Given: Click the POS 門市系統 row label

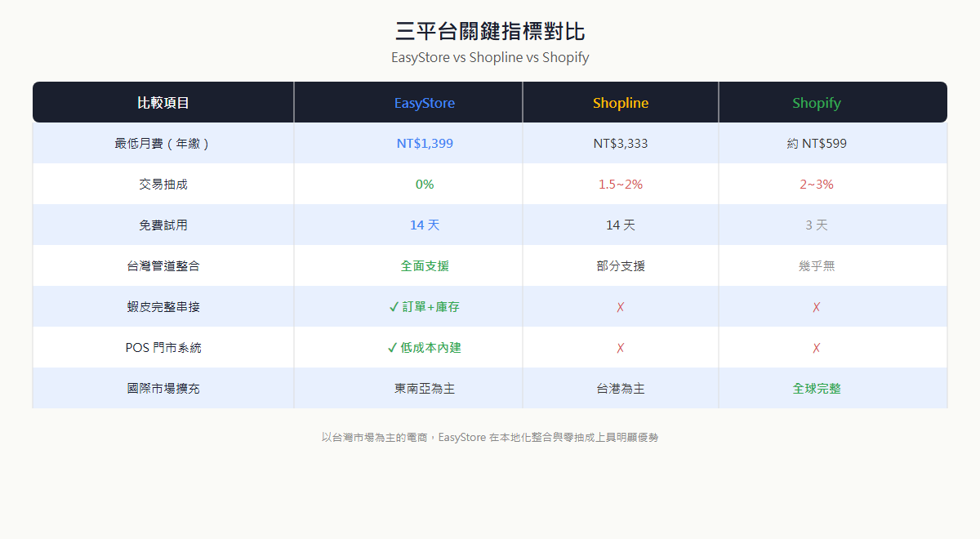Looking at the screenshot, I should tap(163, 348).
